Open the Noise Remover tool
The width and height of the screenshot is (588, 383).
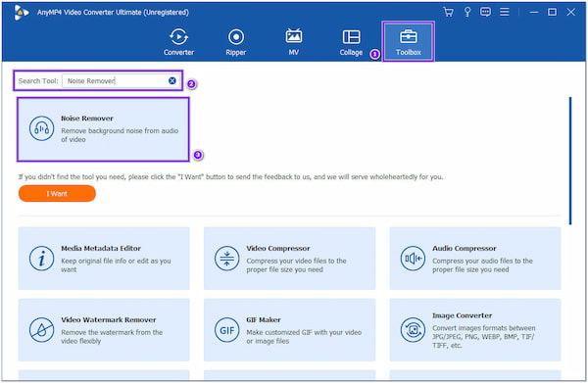click(103, 129)
